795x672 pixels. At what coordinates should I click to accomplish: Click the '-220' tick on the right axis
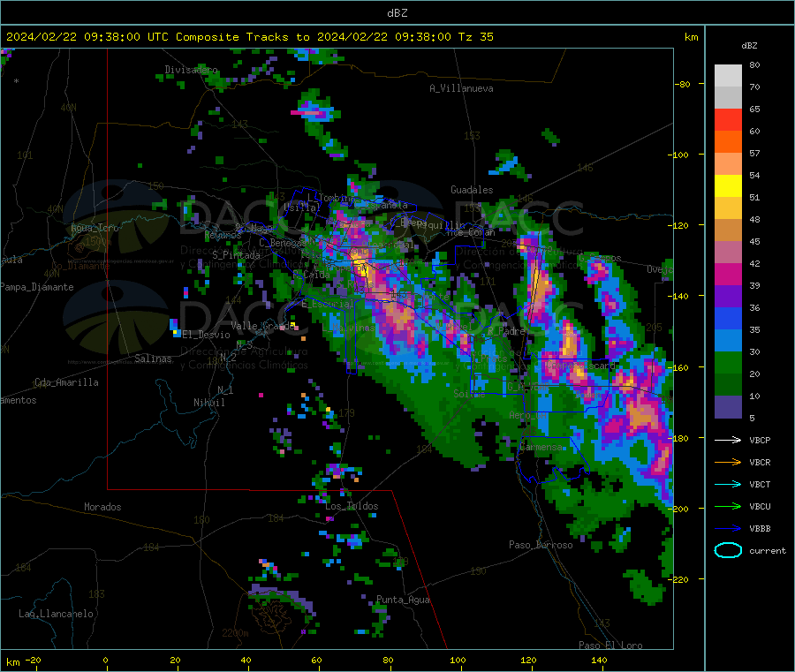[678, 579]
